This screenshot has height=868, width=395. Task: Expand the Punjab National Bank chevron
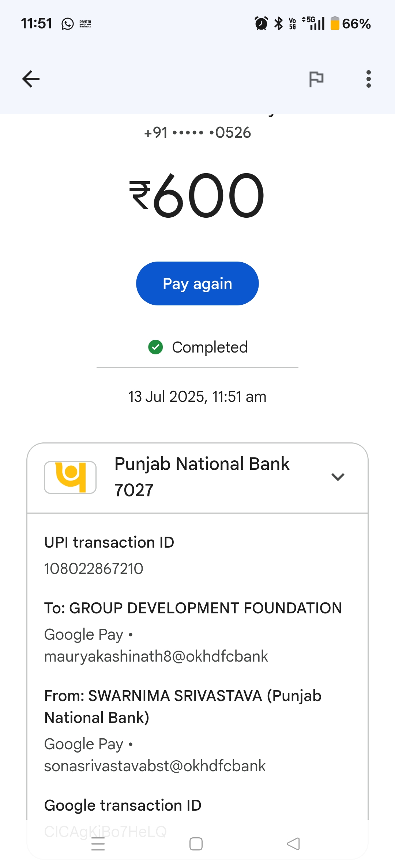(338, 477)
